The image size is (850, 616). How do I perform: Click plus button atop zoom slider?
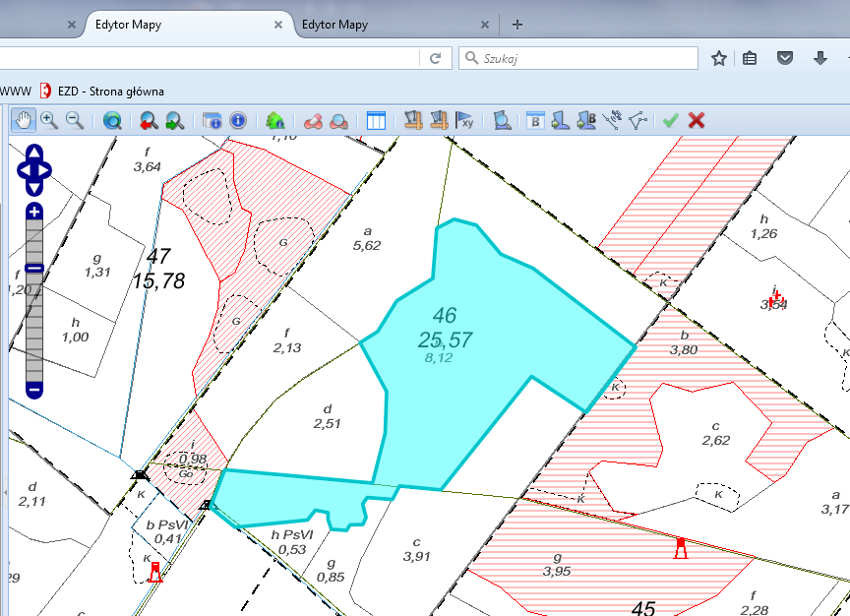tap(34, 212)
